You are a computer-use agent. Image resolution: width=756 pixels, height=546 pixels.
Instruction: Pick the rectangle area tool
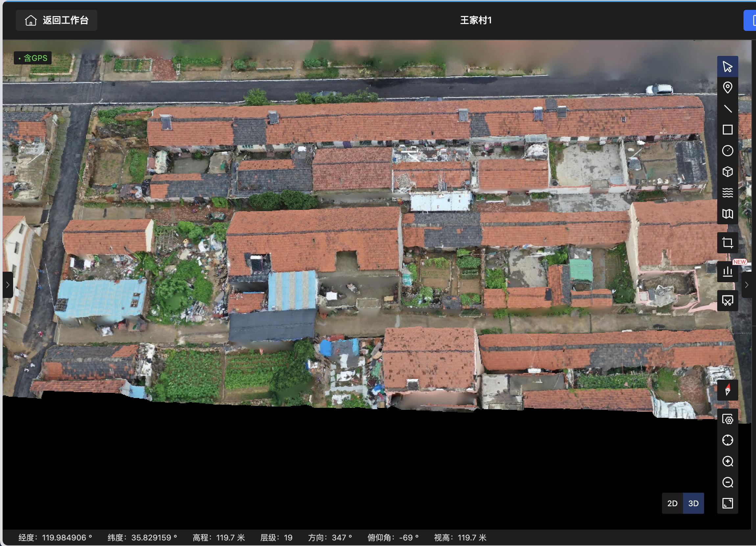[727, 130]
